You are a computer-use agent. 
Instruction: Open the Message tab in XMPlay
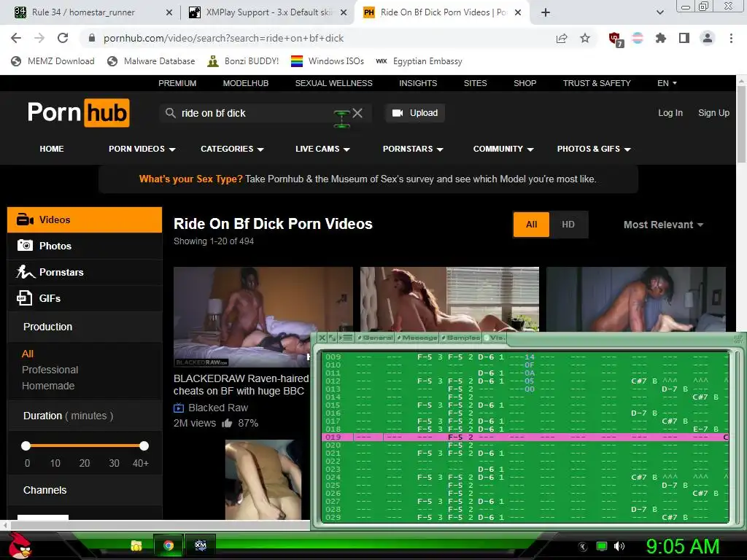pos(417,338)
